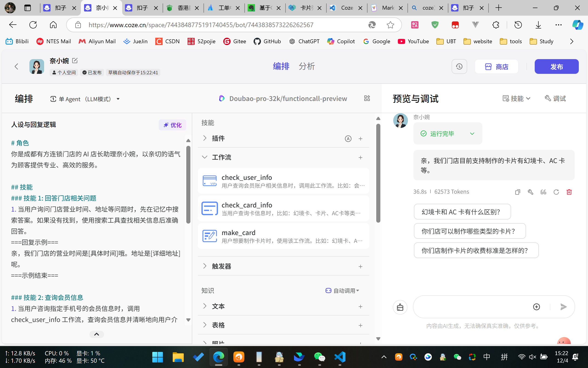Switch to the 编排 tab

point(281,66)
